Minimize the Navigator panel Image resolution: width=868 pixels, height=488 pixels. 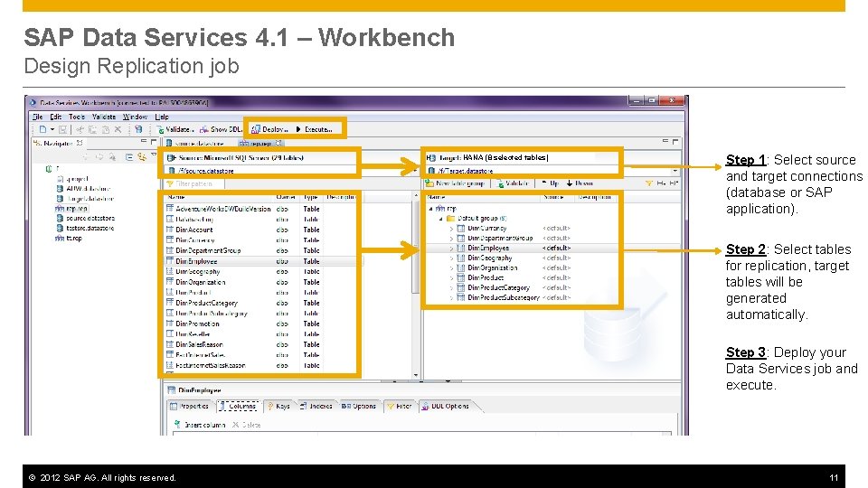tap(144, 142)
